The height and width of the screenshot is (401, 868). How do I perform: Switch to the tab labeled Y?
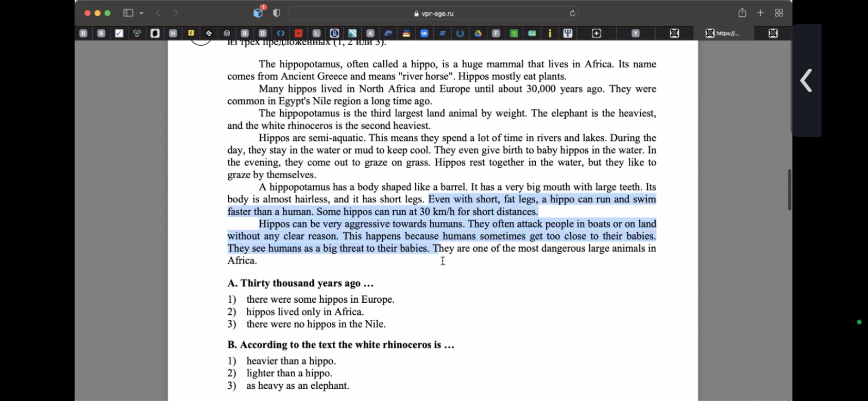pyautogui.click(x=636, y=33)
